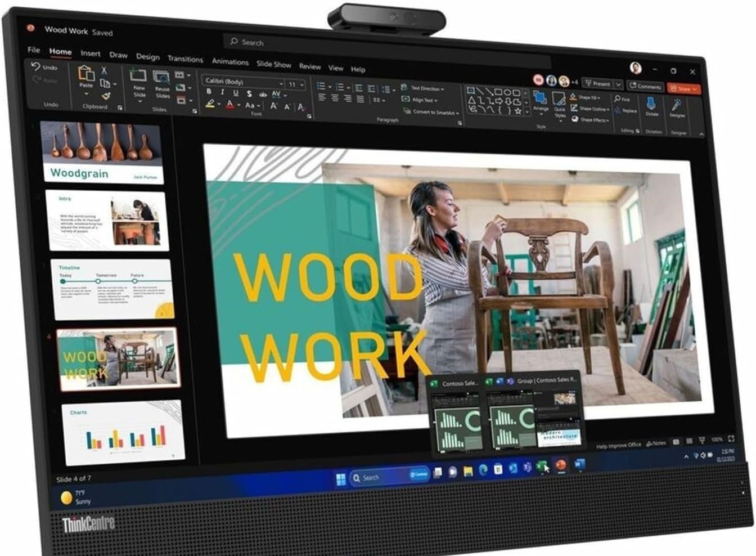Click the Find magnifier icon
This screenshot has height=556, width=756.
618,98
